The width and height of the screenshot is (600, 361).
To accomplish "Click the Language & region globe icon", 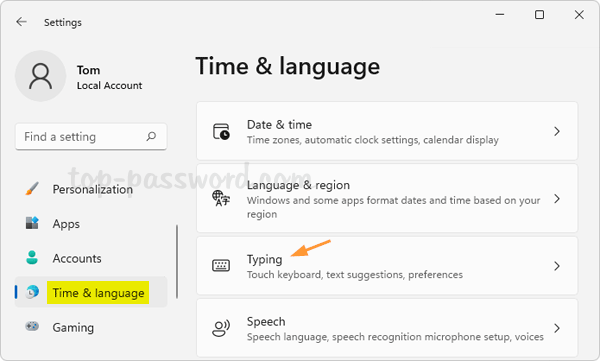I will click(x=221, y=198).
